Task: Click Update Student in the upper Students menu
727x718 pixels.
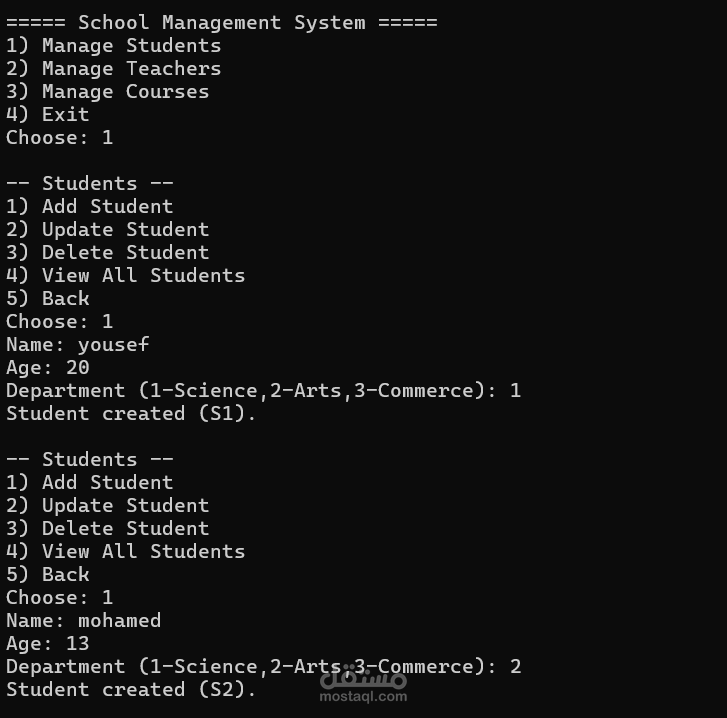Action: (107, 229)
